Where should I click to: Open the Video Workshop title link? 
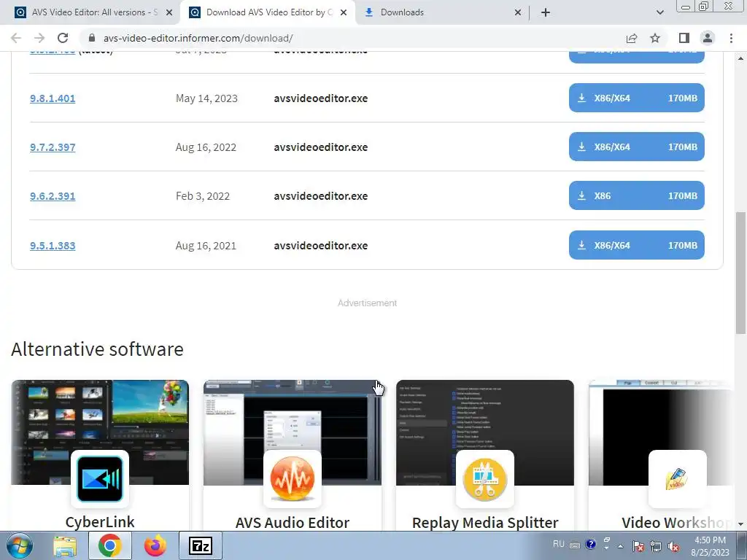(x=677, y=522)
